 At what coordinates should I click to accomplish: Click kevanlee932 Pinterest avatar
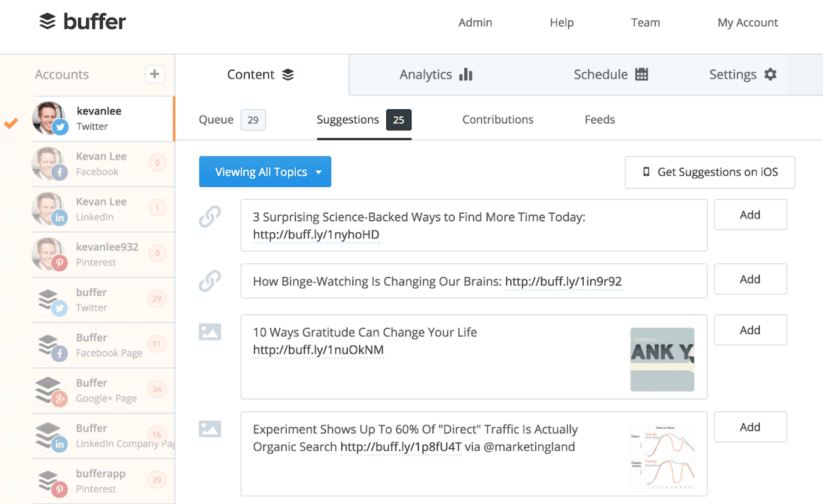[50, 254]
